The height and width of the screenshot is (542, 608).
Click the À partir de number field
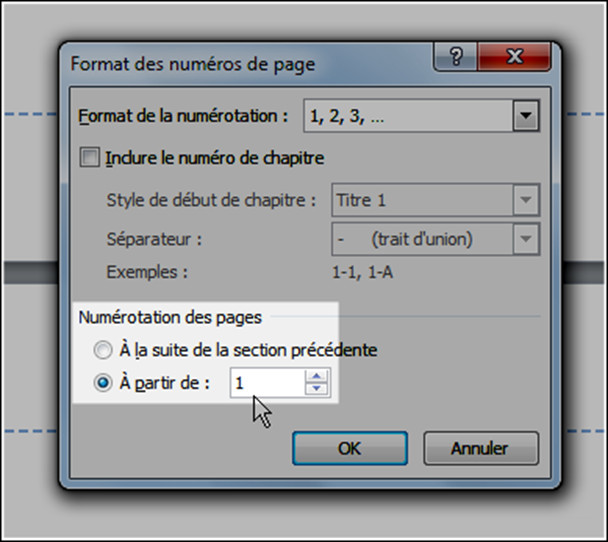tap(265, 381)
